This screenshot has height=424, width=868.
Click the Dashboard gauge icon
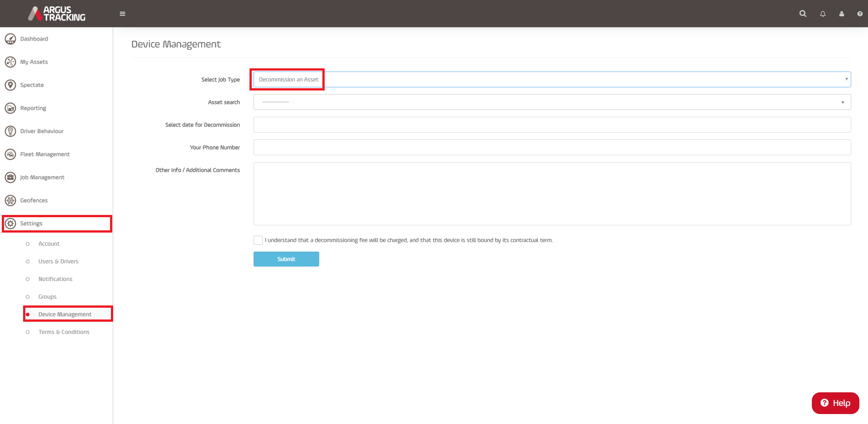(x=10, y=39)
